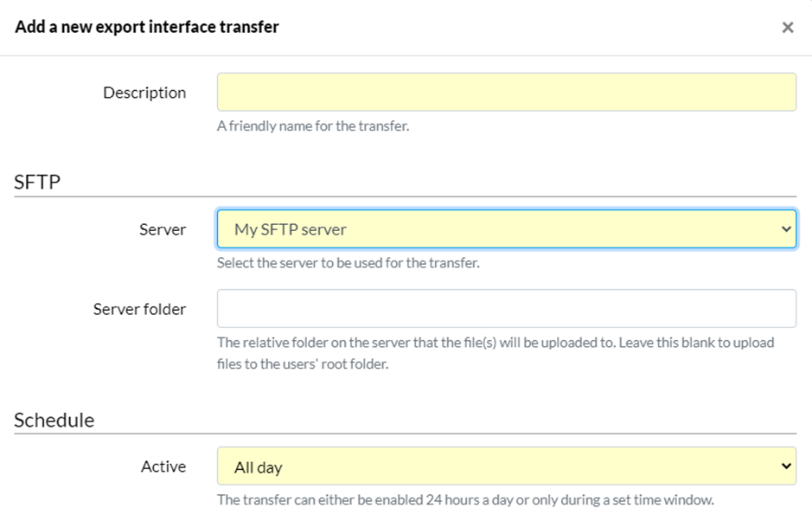Click the Active label in Schedule section
This screenshot has width=812, height=521.
[x=163, y=466]
